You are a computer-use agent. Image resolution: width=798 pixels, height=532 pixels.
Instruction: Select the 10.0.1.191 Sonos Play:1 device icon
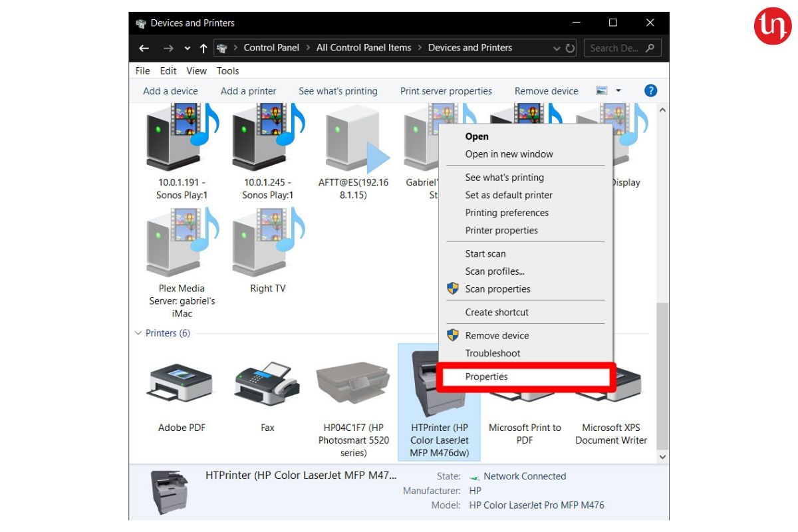[x=182, y=138]
